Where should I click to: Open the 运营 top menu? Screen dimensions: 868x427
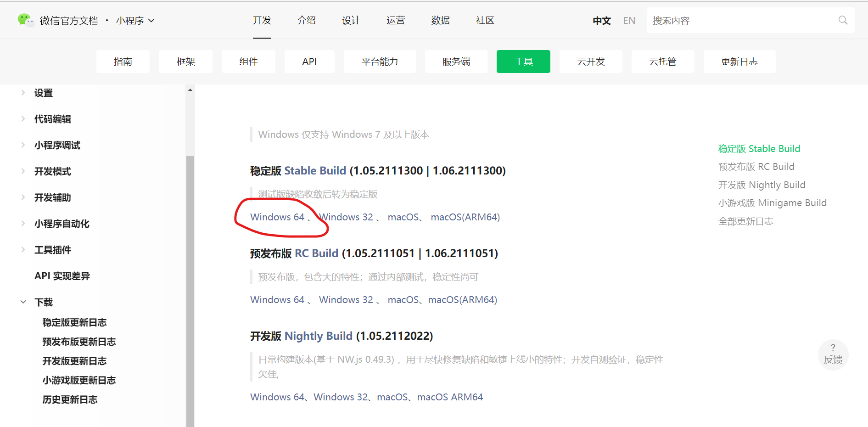tap(396, 20)
